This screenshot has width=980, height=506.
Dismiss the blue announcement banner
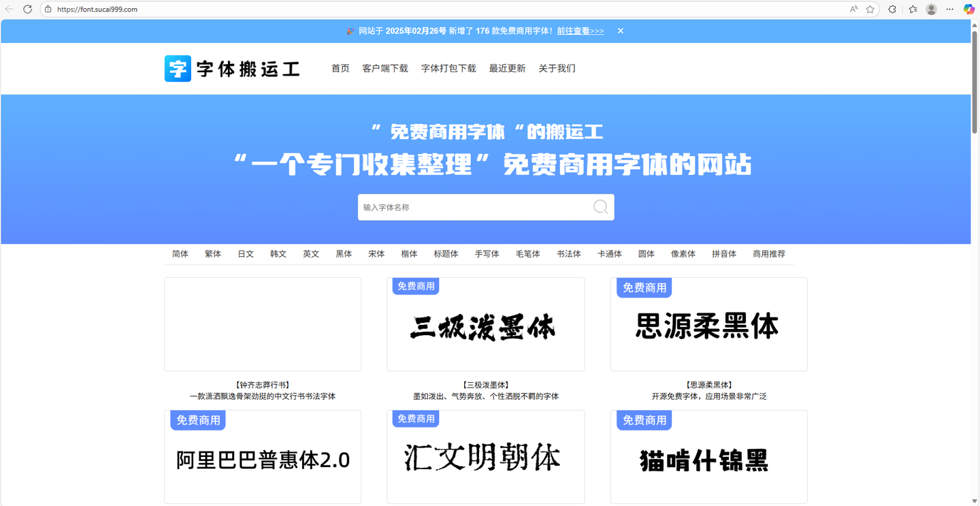point(621,31)
